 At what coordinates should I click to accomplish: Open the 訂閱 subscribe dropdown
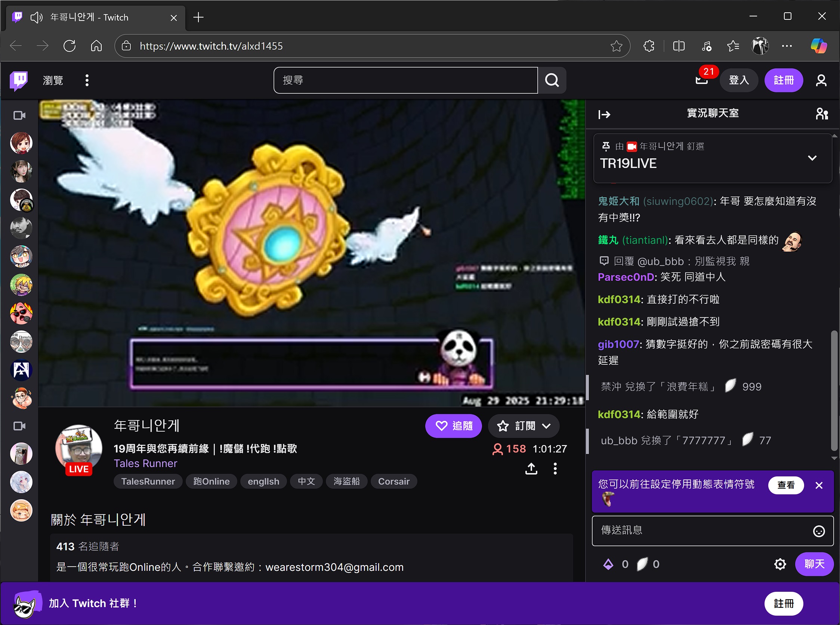(524, 426)
